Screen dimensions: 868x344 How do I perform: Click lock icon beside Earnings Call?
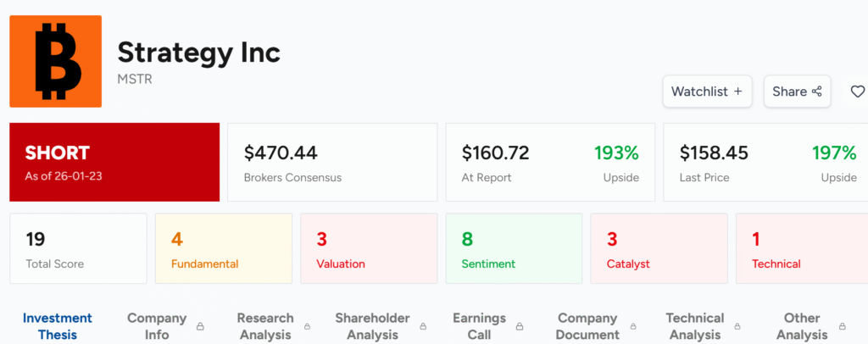[520, 326]
